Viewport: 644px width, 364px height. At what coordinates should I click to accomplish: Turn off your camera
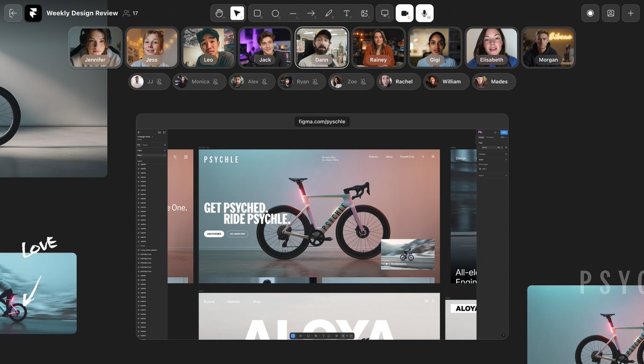click(x=404, y=13)
